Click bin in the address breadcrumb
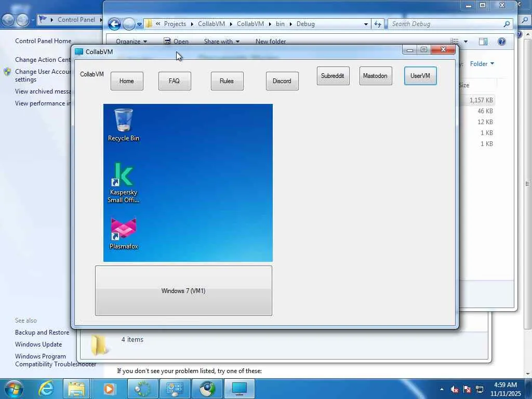Viewport: 532px width, 399px height. pyautogui.click(x=280, y=24)
